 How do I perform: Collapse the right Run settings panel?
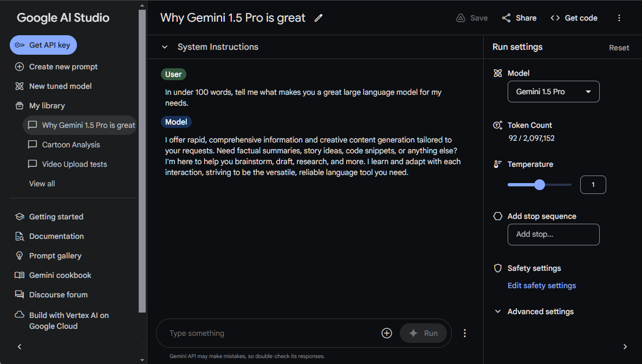[625, 347]
